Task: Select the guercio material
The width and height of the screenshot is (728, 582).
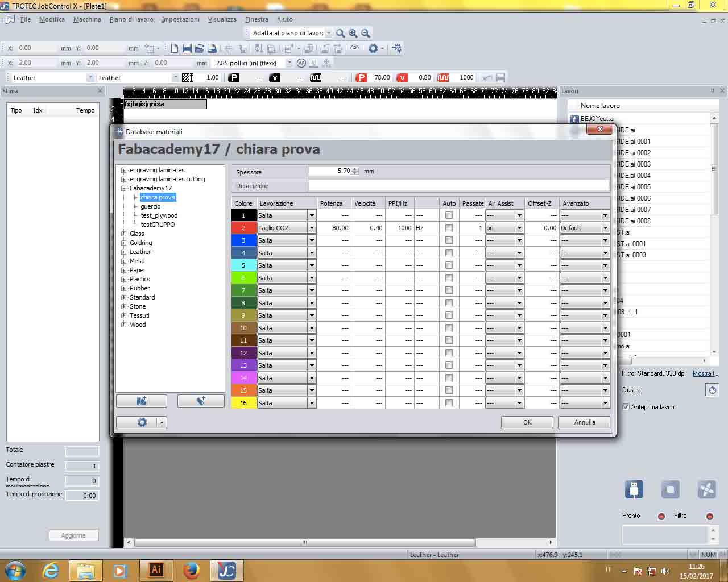Action: (151, 206)
